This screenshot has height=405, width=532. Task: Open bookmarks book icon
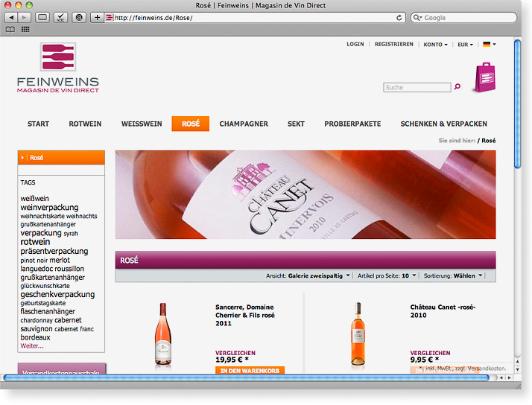10,30
